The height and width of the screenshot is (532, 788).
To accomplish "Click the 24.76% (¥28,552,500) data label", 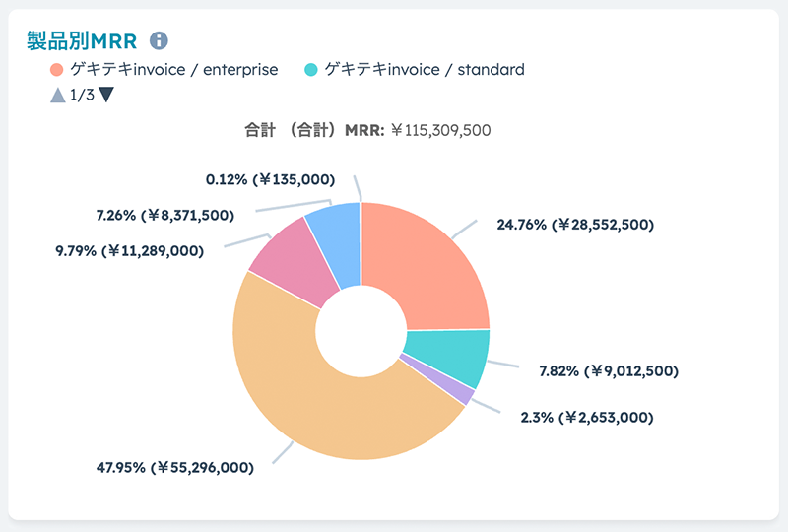I will coord(574,225).
